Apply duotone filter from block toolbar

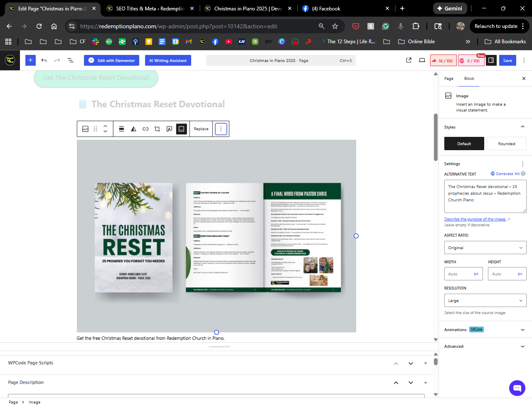coord(133,129)
